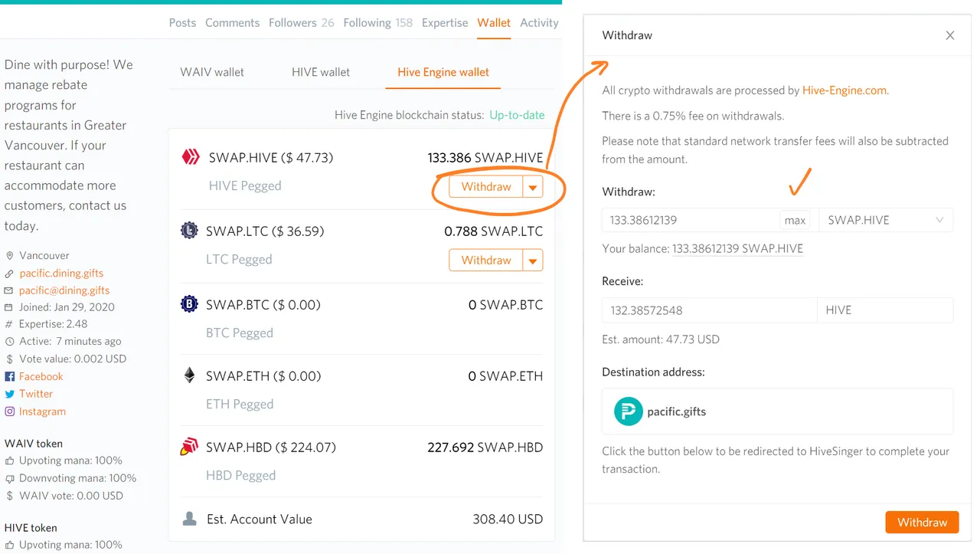Click the 0.788 SWAP.LTC balance
Screen dimensions: 980x554
pos(493,231)
